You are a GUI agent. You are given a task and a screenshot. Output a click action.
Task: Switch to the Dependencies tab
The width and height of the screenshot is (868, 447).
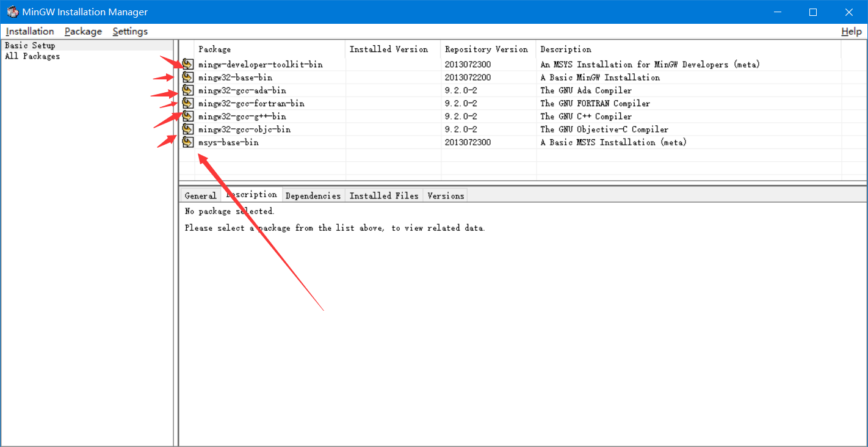(x=313, y=195)
